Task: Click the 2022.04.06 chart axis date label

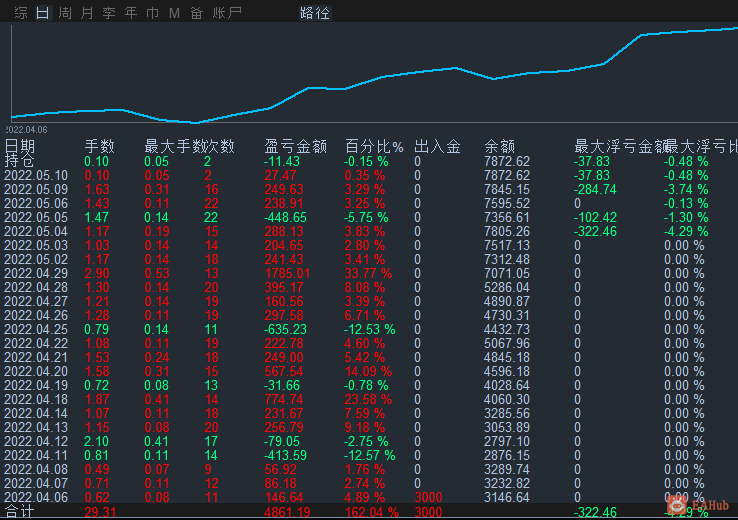Action: (26, 129)
